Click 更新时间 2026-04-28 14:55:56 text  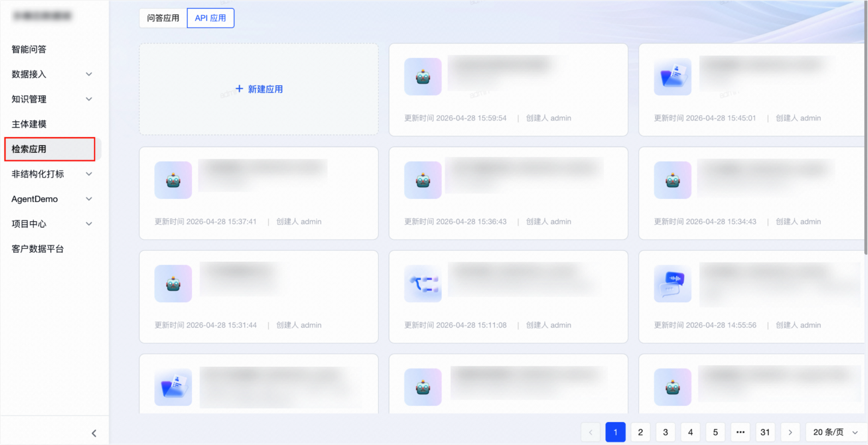pos(705,325)
